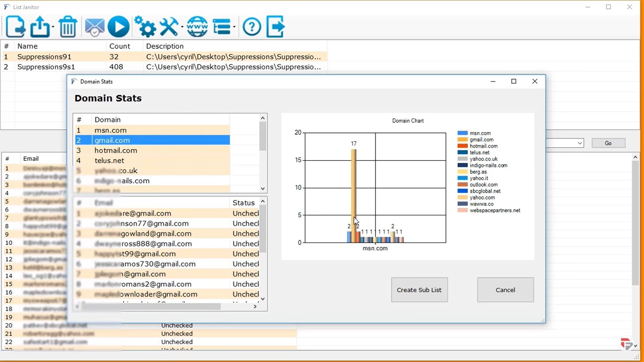Click the export upload arrow icon
The height and width of the screenshot is (362, 644).
click(40, 26)
